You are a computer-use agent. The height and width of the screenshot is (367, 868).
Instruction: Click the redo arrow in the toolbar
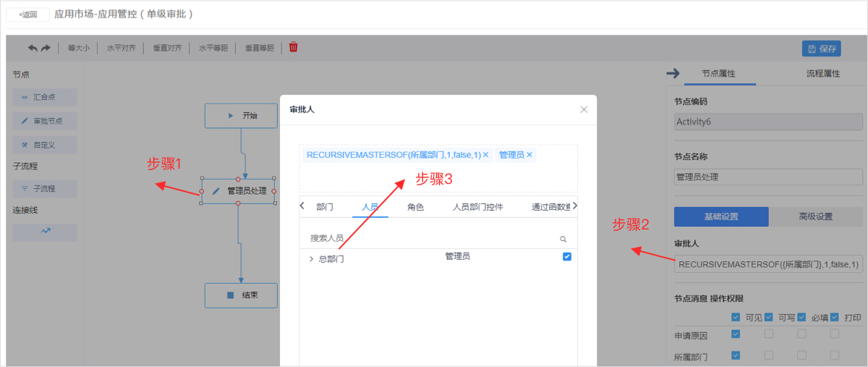(46, 48)
